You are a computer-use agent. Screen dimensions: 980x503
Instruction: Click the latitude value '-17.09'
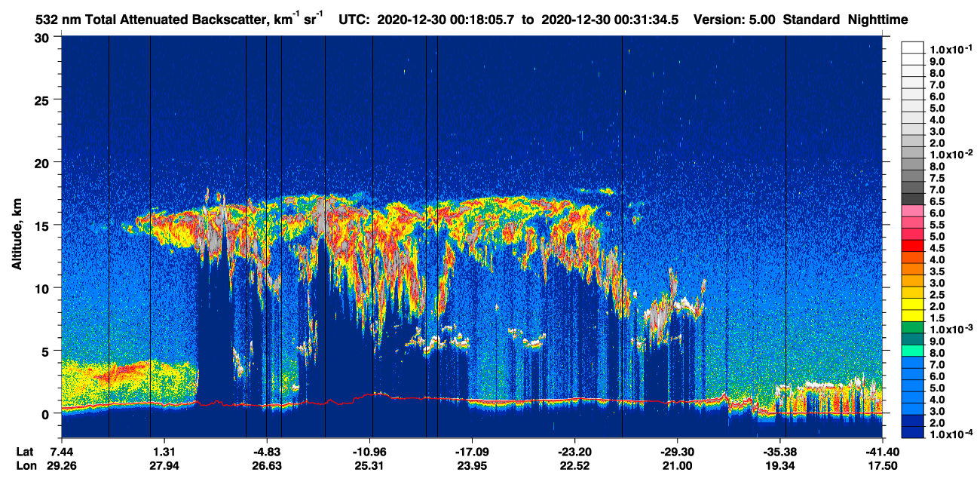[x=471, y=452]
